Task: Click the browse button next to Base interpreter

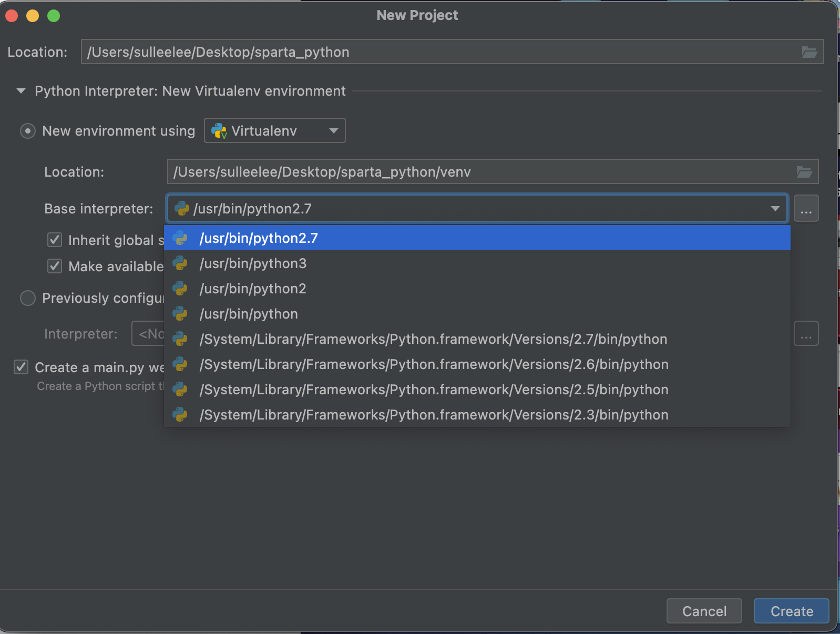Action: coord(806,209)
